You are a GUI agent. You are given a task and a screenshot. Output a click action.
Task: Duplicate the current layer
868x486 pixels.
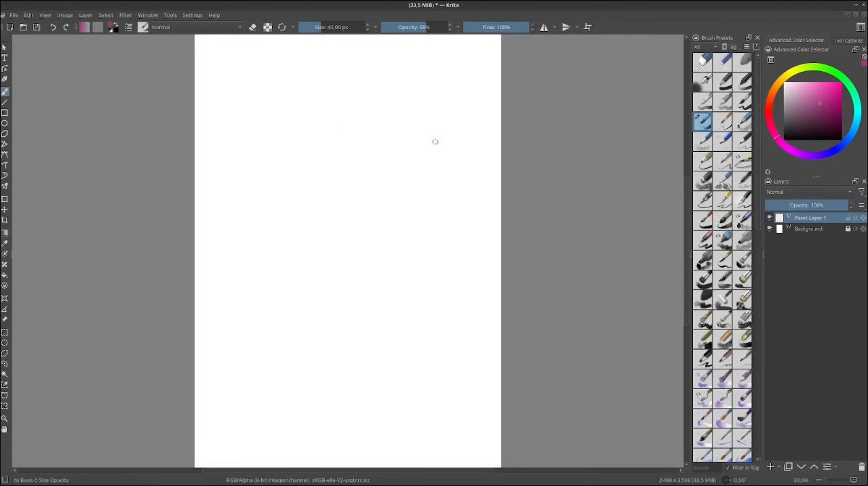pos(788,466)
